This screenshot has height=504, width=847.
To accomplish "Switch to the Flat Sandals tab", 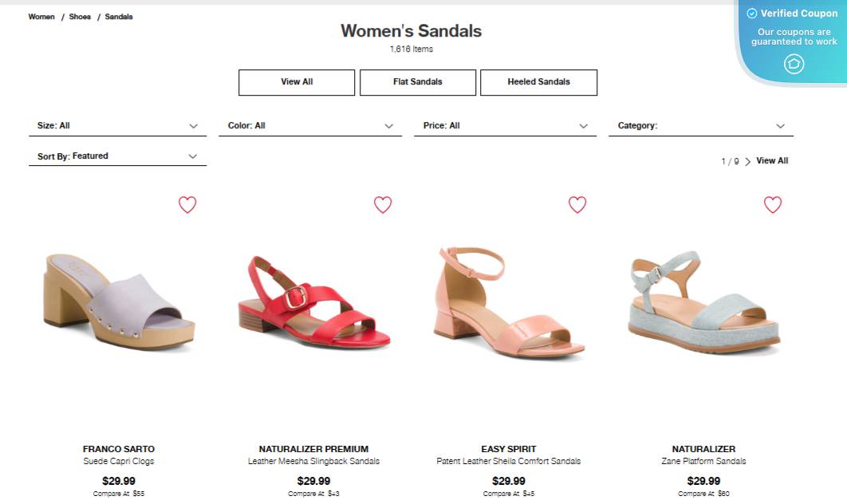I will point(418,82).
